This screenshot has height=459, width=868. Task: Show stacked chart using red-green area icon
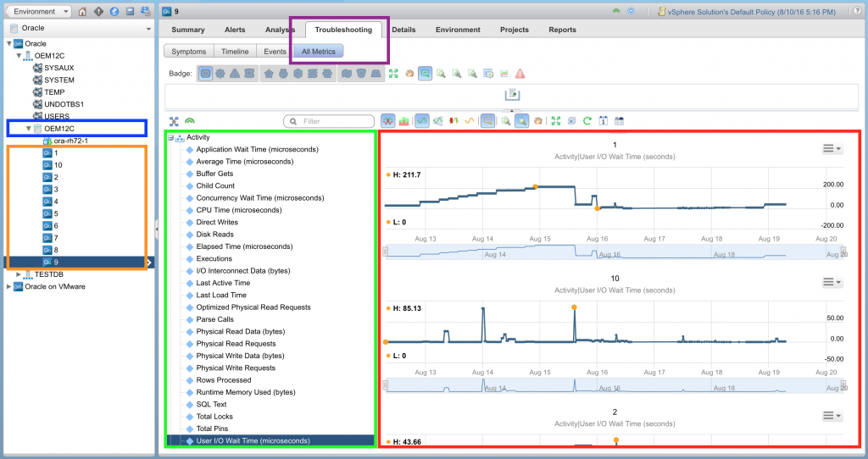tap(403, 120)
